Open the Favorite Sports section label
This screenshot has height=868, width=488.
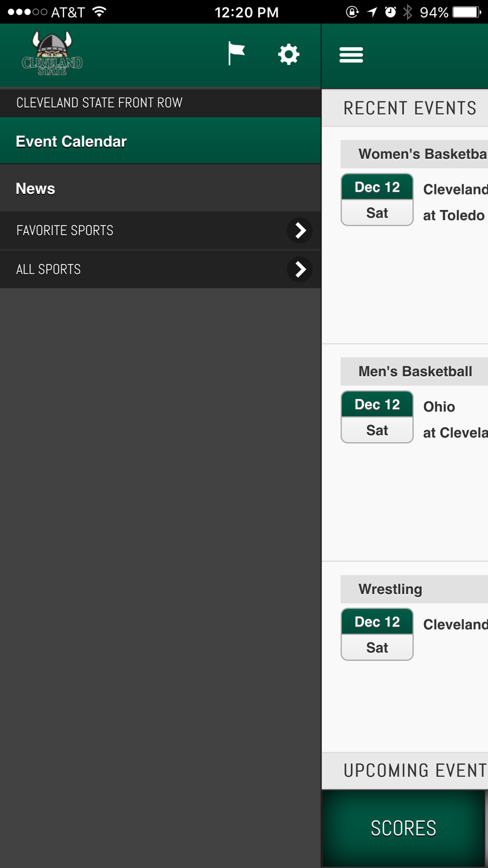65,230
